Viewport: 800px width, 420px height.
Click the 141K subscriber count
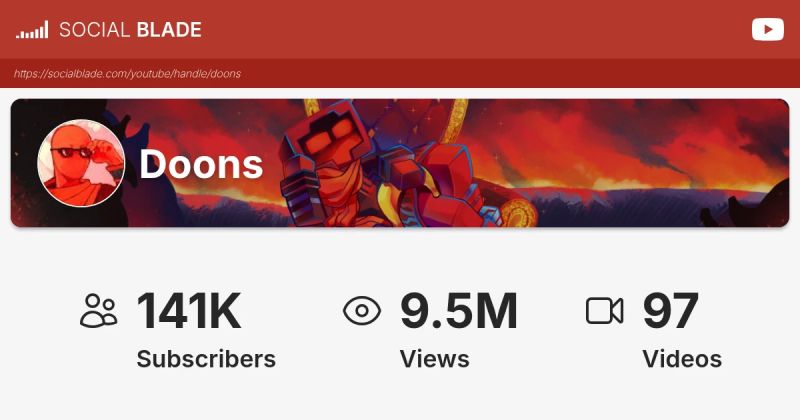coord(189,311)
